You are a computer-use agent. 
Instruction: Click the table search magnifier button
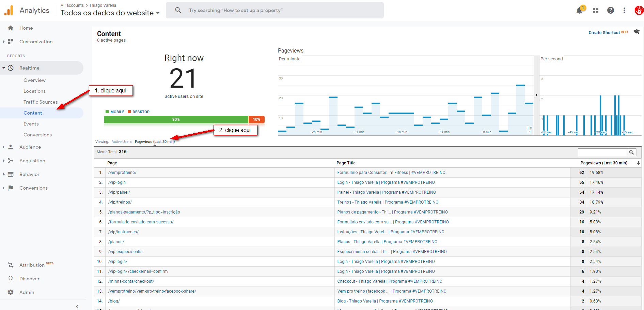click(x=631, y=152)
